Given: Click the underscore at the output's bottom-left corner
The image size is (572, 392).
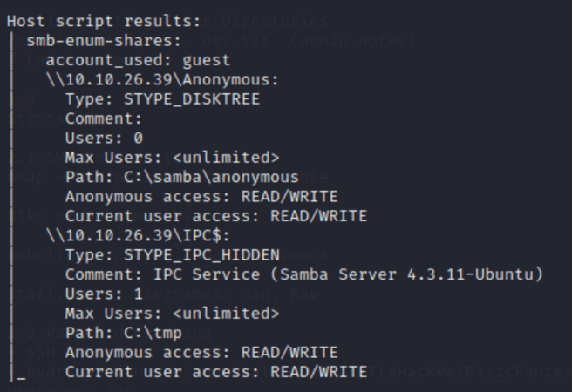Looking at the screenshot, I should pos(21,375).
